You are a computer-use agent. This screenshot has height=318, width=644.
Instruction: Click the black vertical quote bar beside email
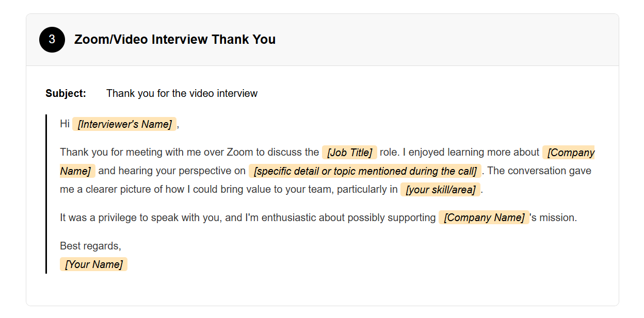coord(46,194)
